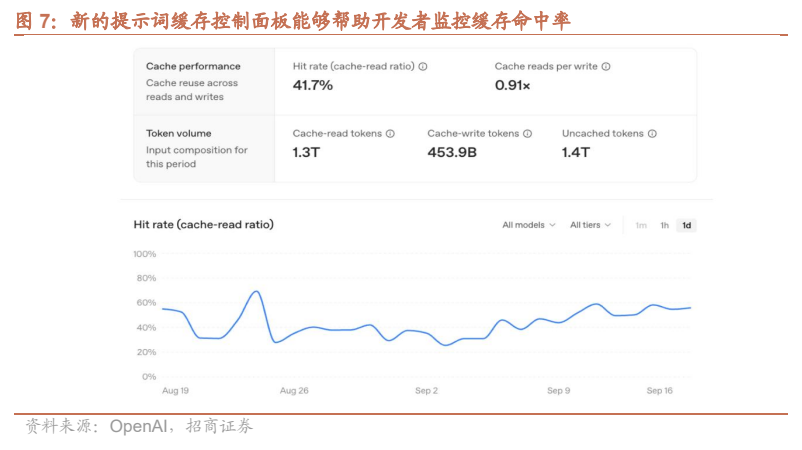The width and height of the screenshot is (802, 450).
Task: Click the Token volume heading
Action: [x=179, y=133]
